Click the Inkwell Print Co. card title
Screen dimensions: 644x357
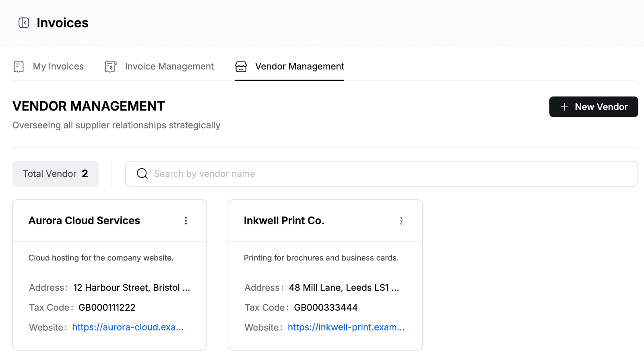[284, 221]
